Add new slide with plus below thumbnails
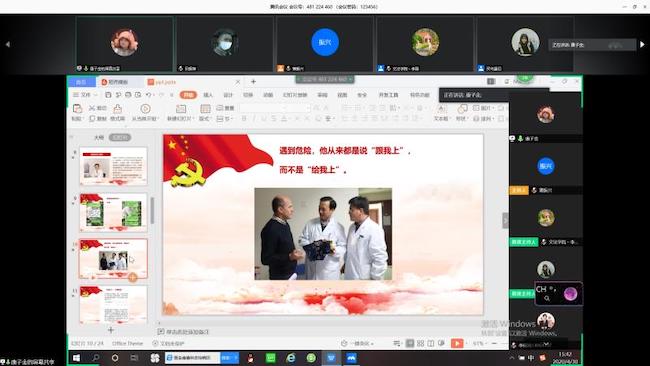 click(x=111, y=330)
